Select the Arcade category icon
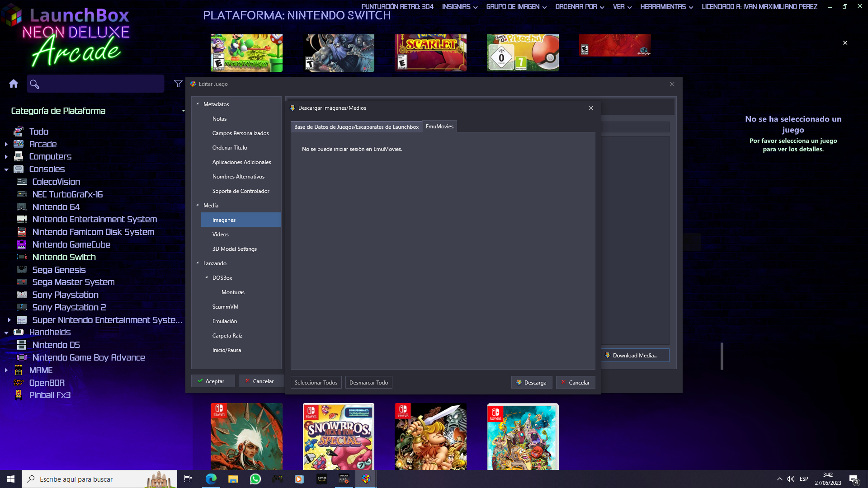The width and height of the screenshot is (868, 488). 19,144
